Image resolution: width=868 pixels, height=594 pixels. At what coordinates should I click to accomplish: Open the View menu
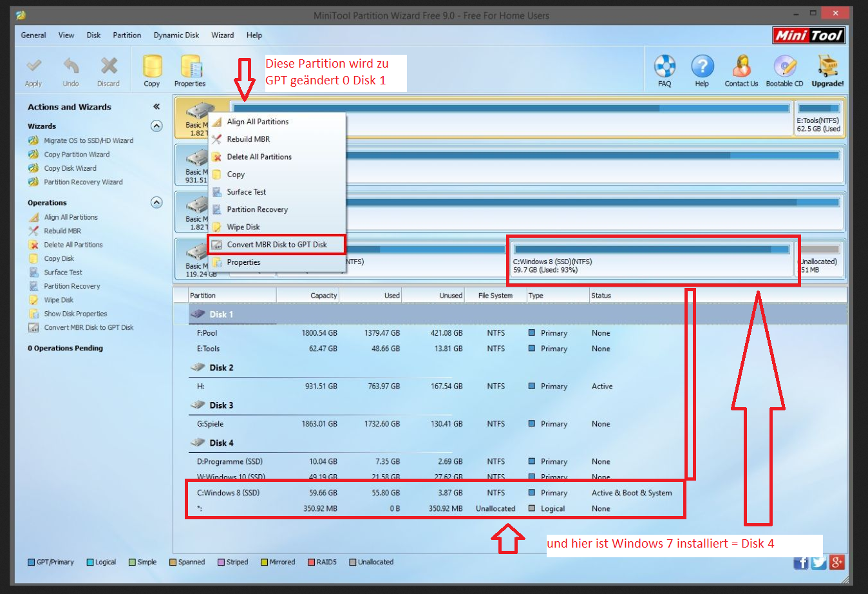[x=66, y=35]
